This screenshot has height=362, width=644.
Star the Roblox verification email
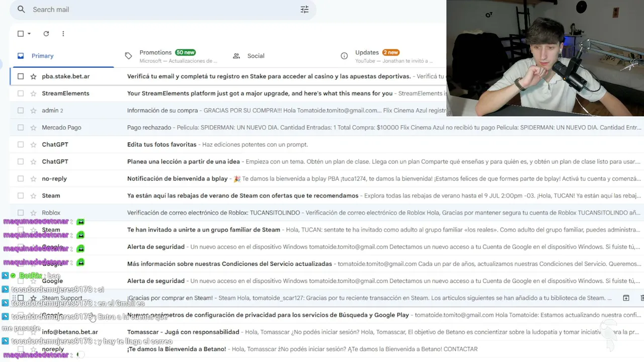pyautogui.click(x=33, y=213)
